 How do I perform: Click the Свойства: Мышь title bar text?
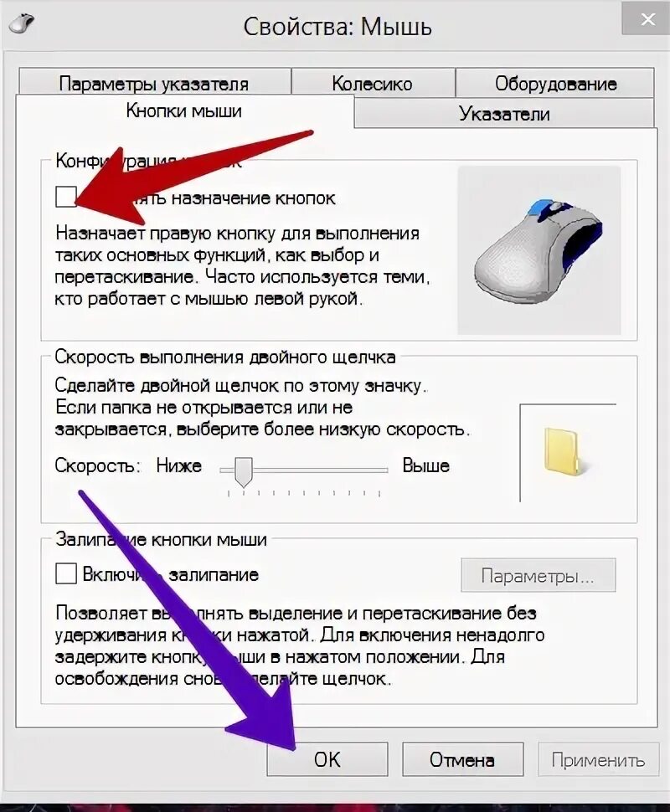coord(338,27)
